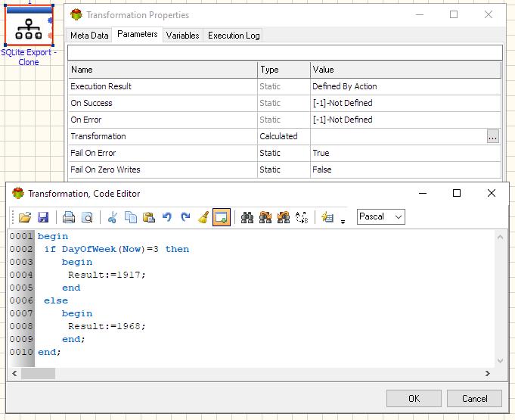Click the False value of Fail On Zero Writes
The image size is (515, 420).
click(x=322, y=170)
